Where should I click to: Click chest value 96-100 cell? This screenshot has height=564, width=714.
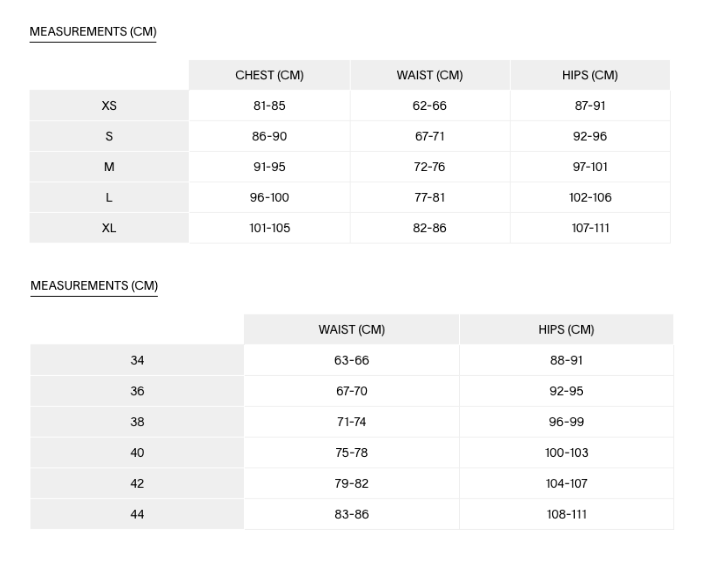tap(269, 197)
